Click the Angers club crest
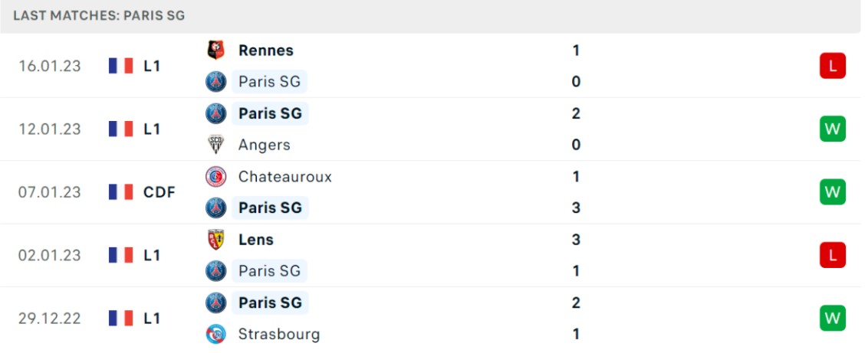Screen dimensions: 868x353 coord(216,145)
